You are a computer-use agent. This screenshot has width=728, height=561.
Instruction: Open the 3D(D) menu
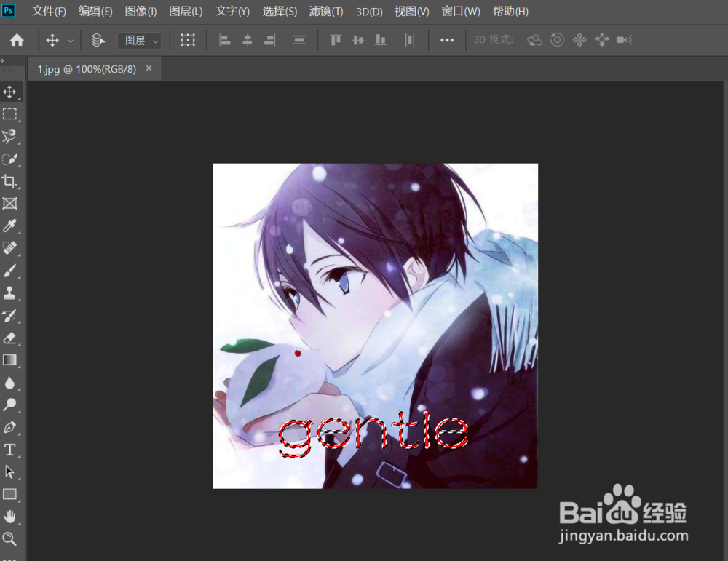tap(369, 11)
